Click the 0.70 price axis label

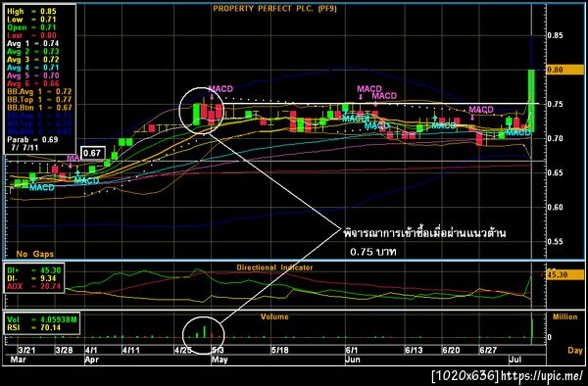click(555, 139)
